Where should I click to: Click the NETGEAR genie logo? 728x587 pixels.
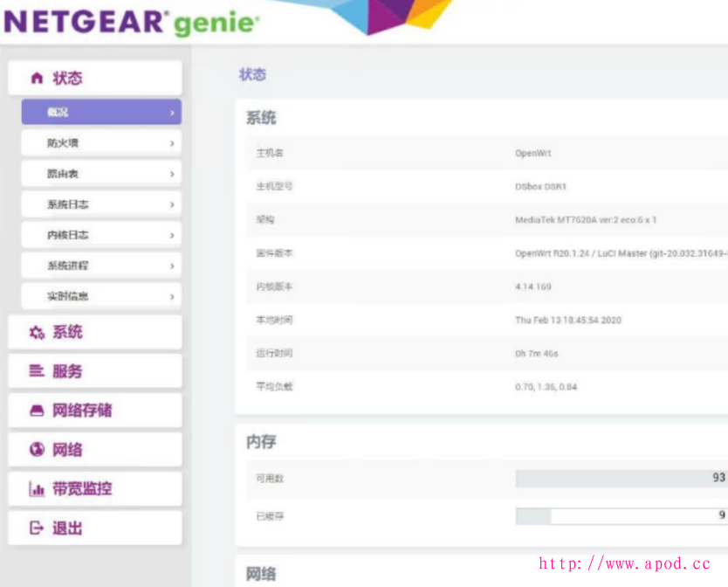(131, 22)
